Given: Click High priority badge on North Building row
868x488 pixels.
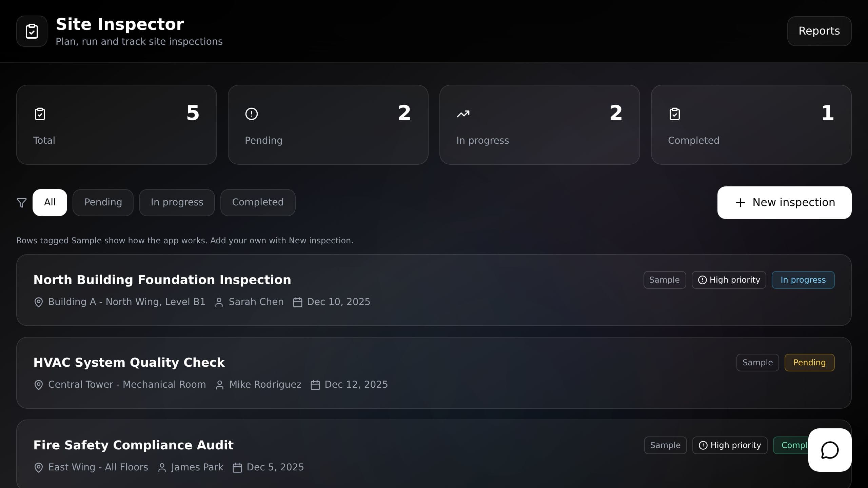Looking at the screenshot, I should point(729,280).
